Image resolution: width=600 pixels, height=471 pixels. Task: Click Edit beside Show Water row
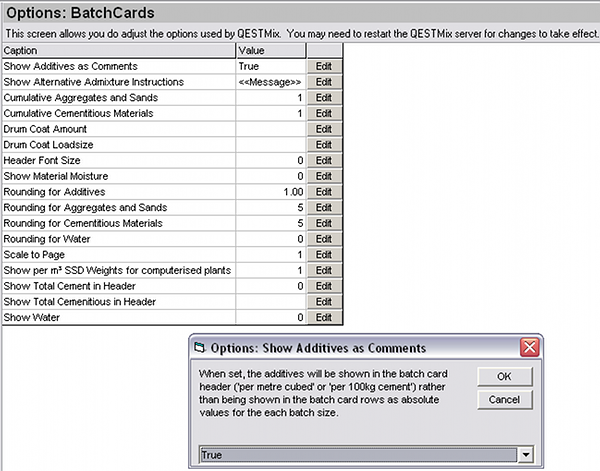point(323,317)
